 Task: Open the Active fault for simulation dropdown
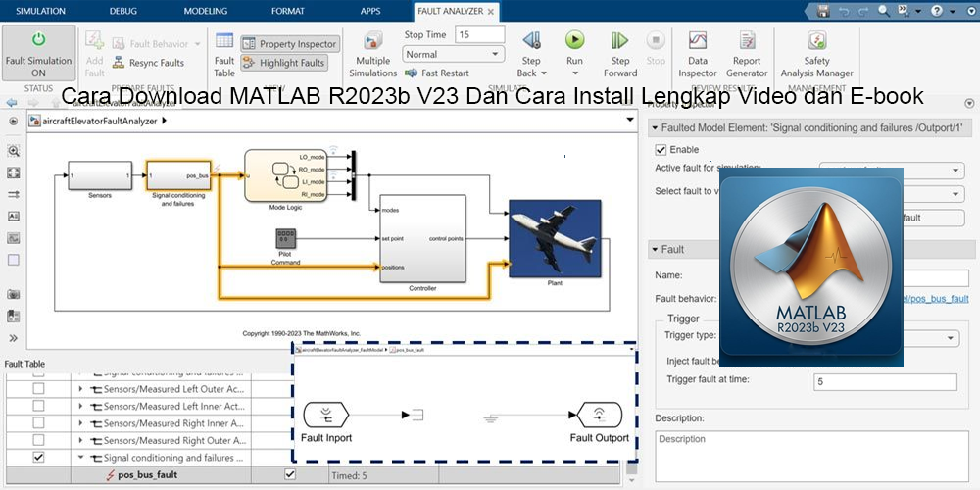[x=892, y=170]
